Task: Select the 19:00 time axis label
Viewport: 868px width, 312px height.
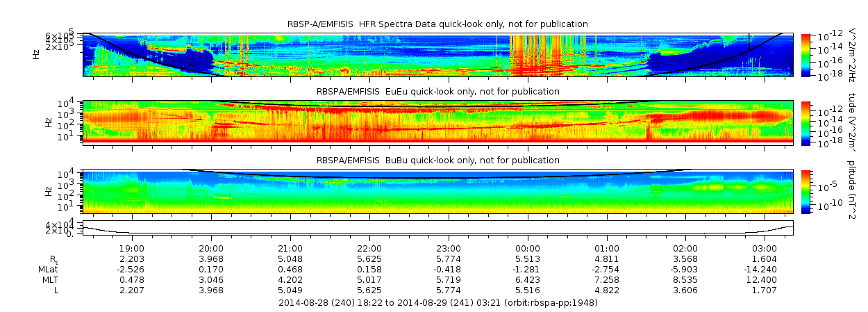Action: tap(132, 248)
